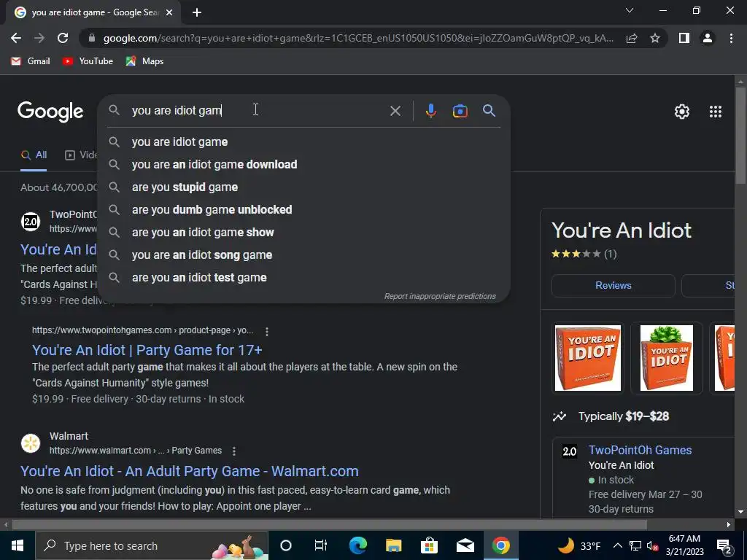Image resolution: width=747 pixels, height=560 pixels.
Task: Open the Walmart "You're An Idiot" result link
Action: pos(189,471)
